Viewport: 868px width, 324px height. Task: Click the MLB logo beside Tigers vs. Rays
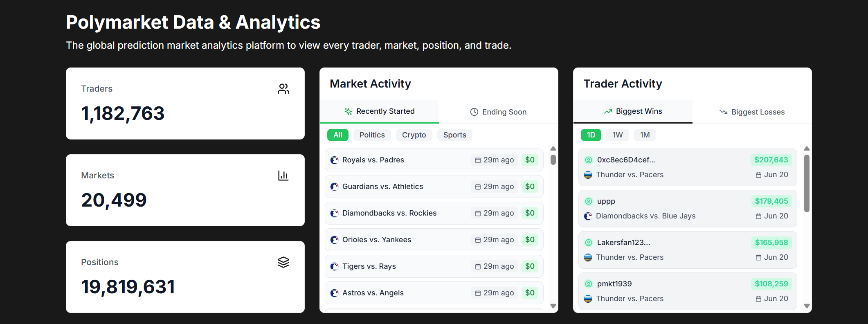click(334, 266)
